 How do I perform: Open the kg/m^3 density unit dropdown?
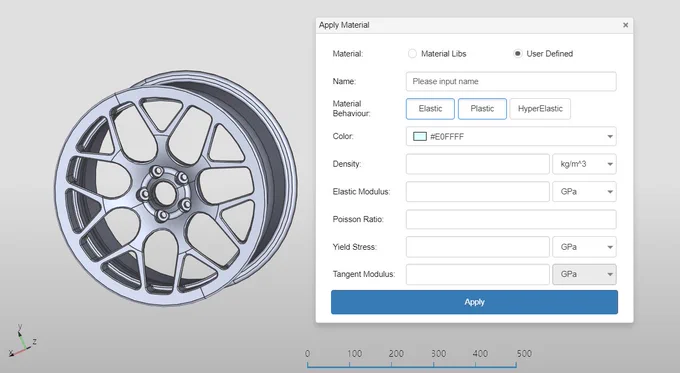click(584, 164)
